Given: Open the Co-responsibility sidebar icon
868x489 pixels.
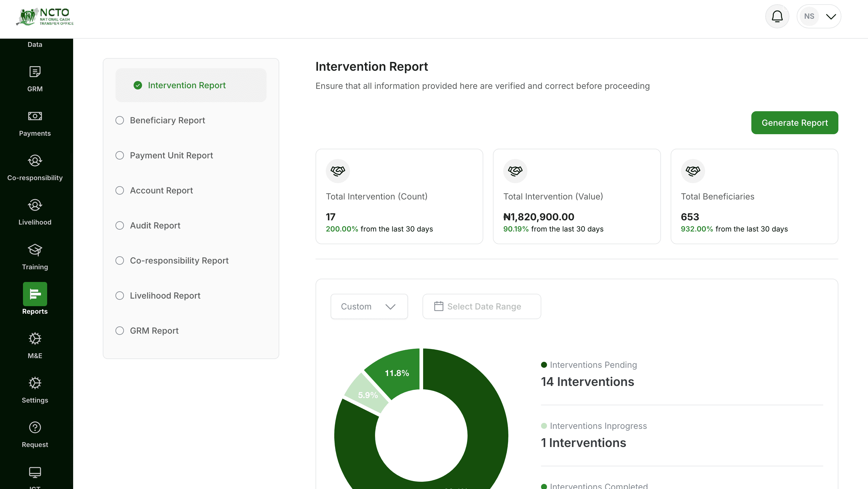Looking at the screenshot, I should coord(35,161).
